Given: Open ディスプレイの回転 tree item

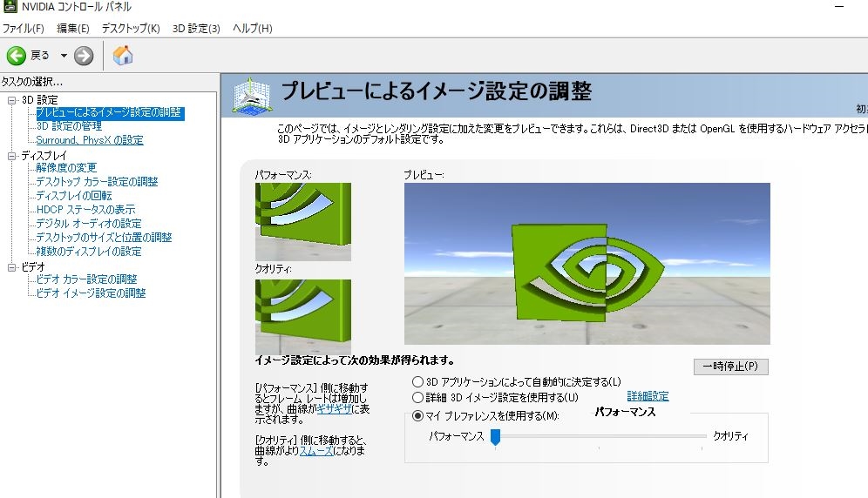Looking at the screenshot, I should (74, 195).
